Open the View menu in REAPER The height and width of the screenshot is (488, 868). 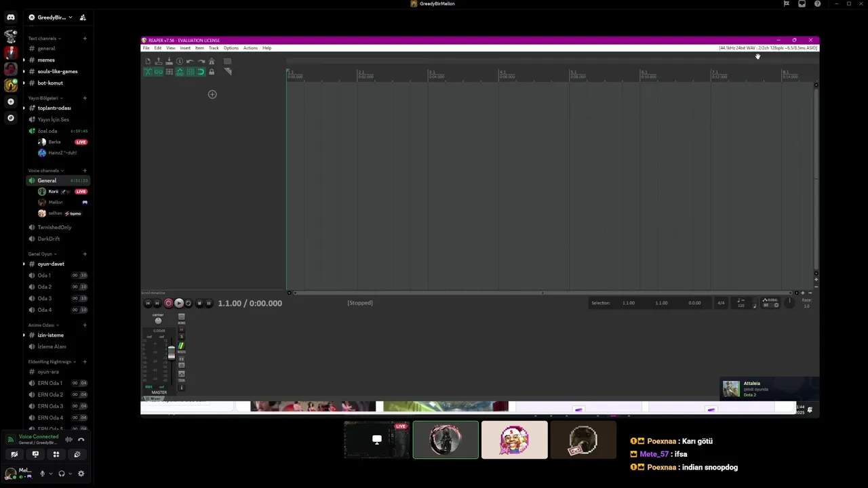pyautogui.click(x=171, y=48)
